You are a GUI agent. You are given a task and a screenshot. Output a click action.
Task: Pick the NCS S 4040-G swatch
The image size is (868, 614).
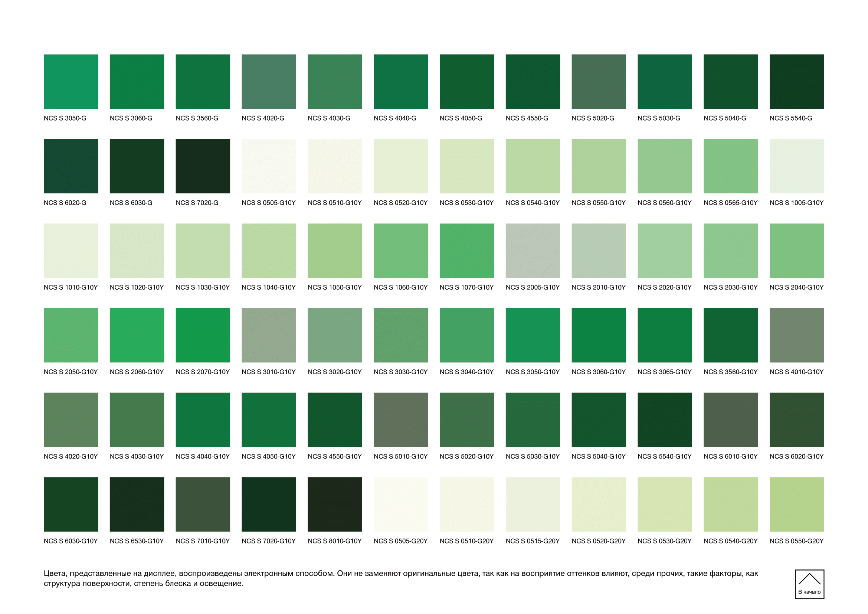tap(401, 82)
